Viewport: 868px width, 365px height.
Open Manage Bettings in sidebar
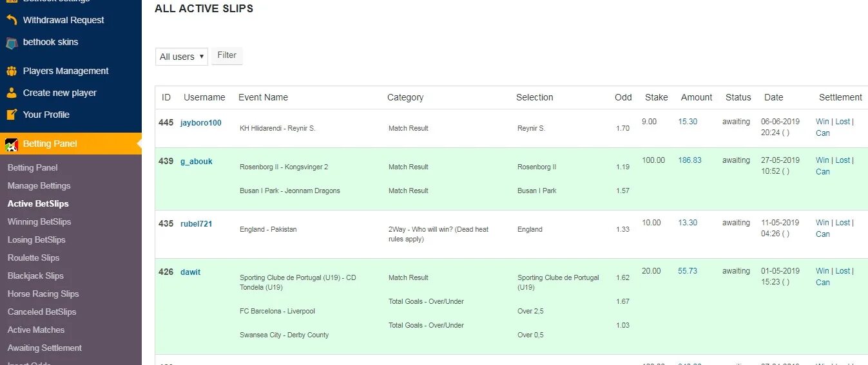pos(39,185)
